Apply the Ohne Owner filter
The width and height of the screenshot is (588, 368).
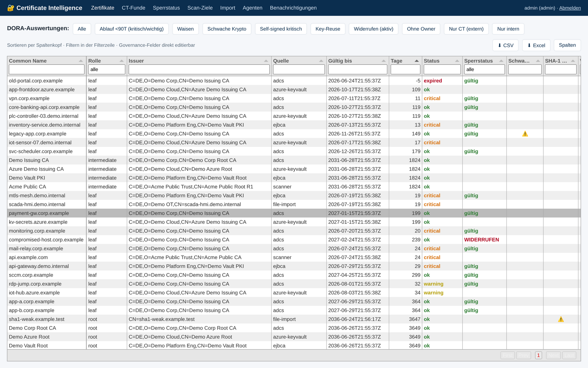point(421,29)
